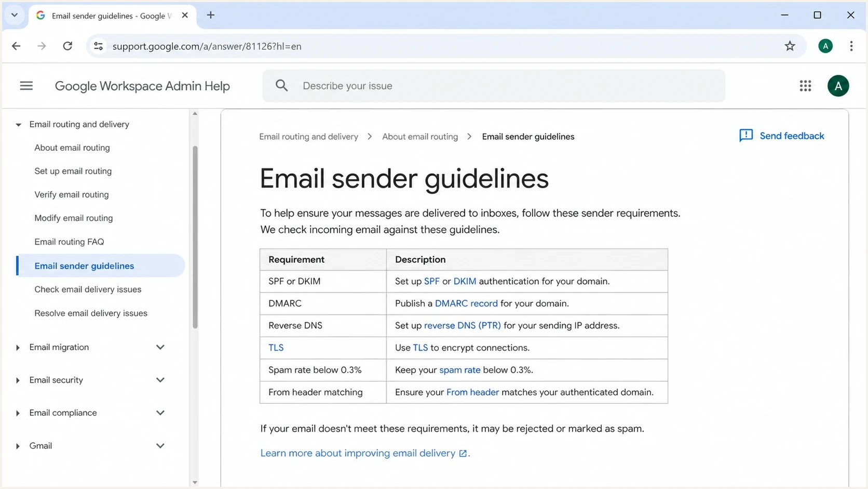This screenshot has width=868, height=489.
Task: Expand the Email migration triangle
Action: point(18,348)
